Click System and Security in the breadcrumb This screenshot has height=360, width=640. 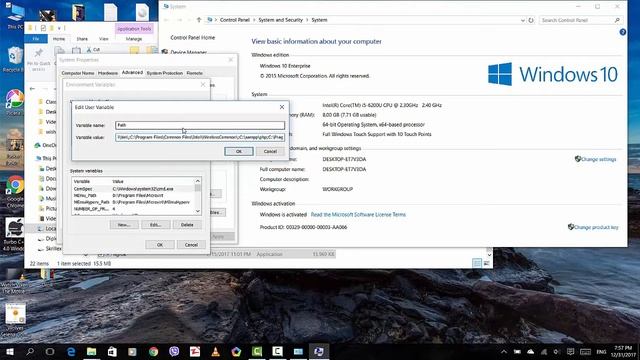tap(280, 20)
